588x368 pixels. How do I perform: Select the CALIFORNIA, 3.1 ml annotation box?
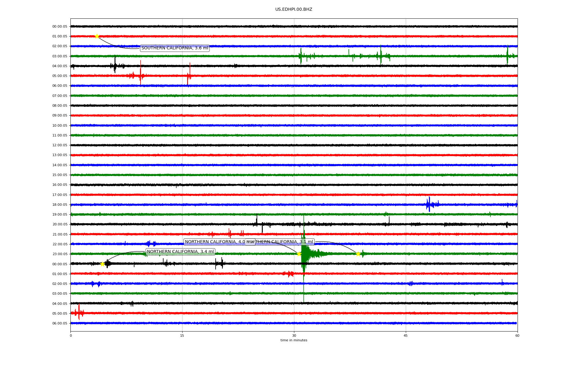(x=285, y=242)
